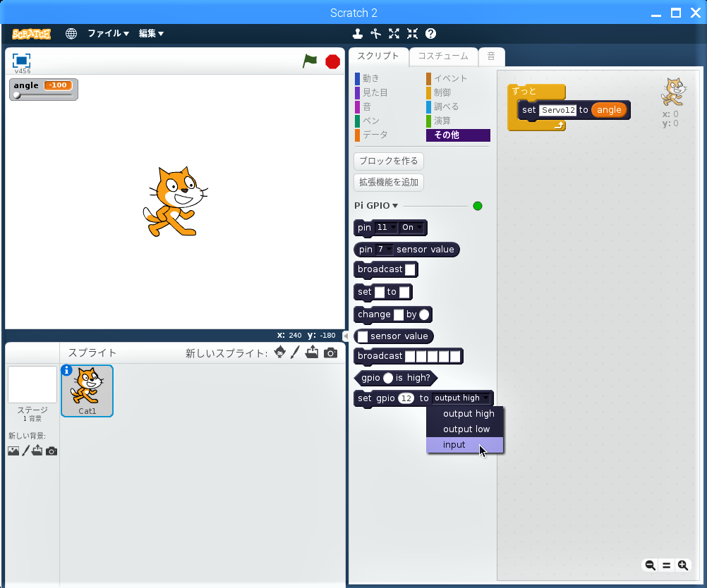Select the duplicate stamp tool
The image size is (707, 588).
[x=358, y=33]
